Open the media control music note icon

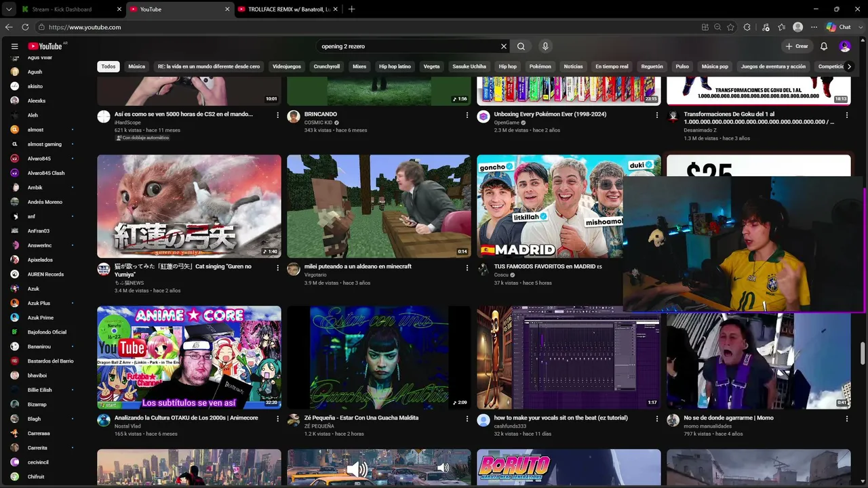(766, 27)
